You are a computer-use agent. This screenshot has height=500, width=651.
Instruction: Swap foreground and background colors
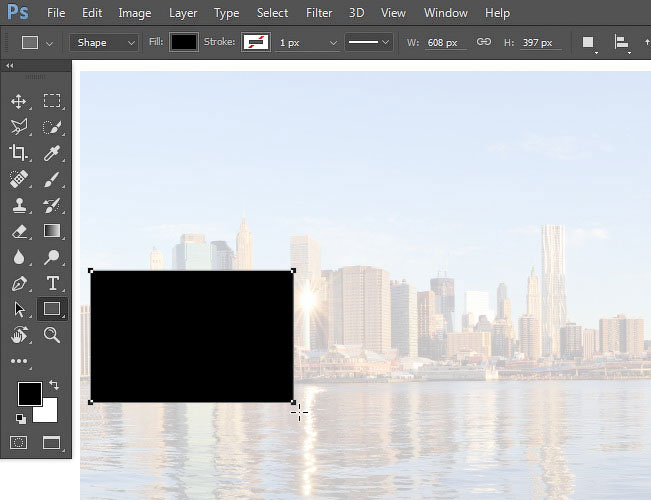click(x=54, y=385)
